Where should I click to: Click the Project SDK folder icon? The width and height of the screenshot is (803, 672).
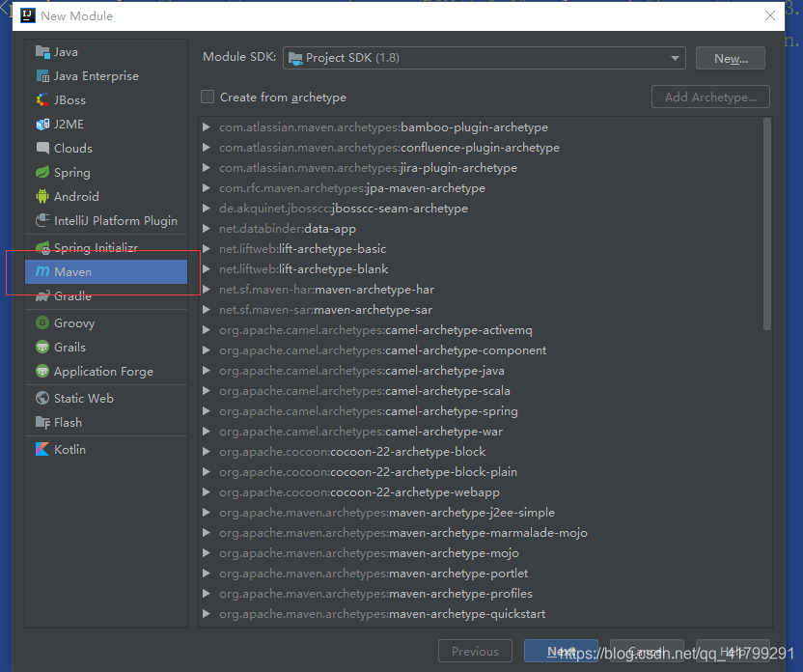pos(295,58)
